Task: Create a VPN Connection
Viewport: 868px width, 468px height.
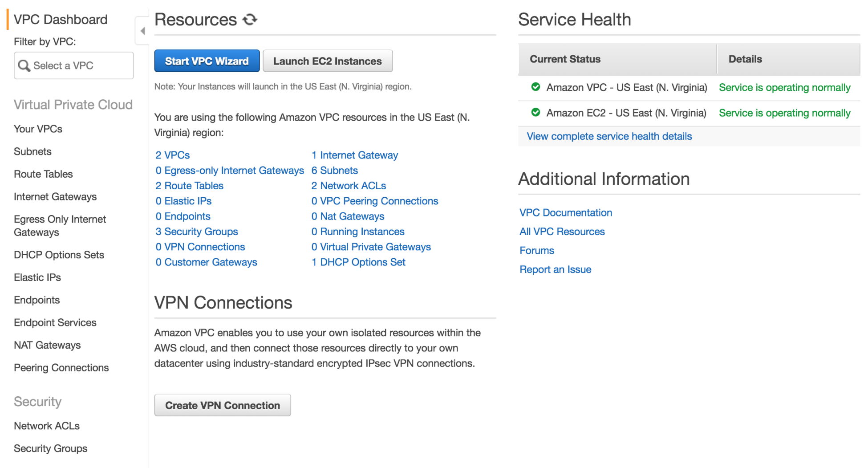Action: [x=223, y=405]
